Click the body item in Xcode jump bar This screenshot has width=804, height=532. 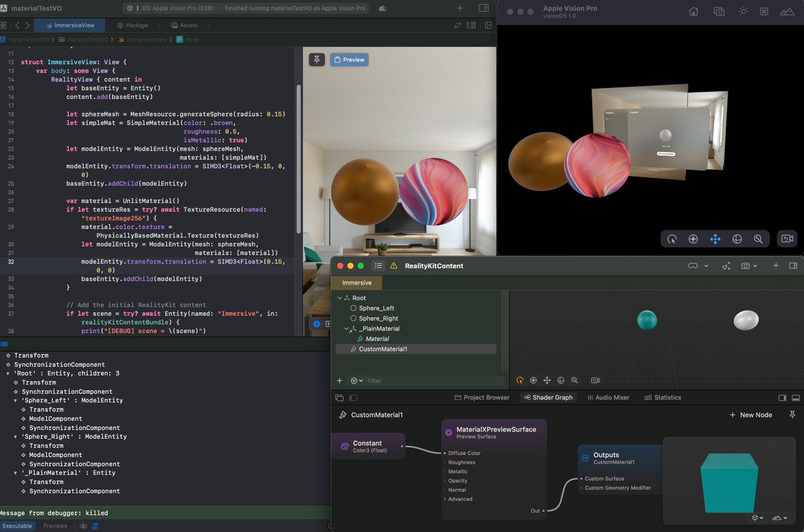pos(187,40)
